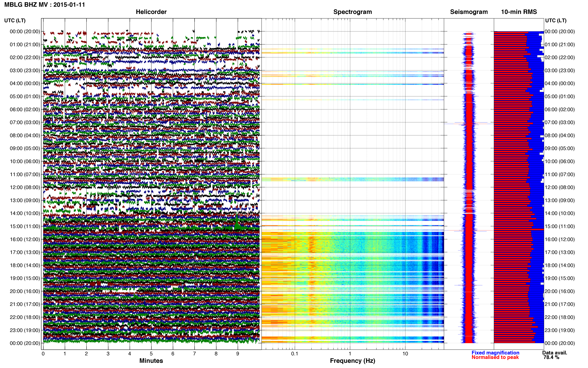
Task: Click the helicorder minute tick '9'
Action: (238, 354)
